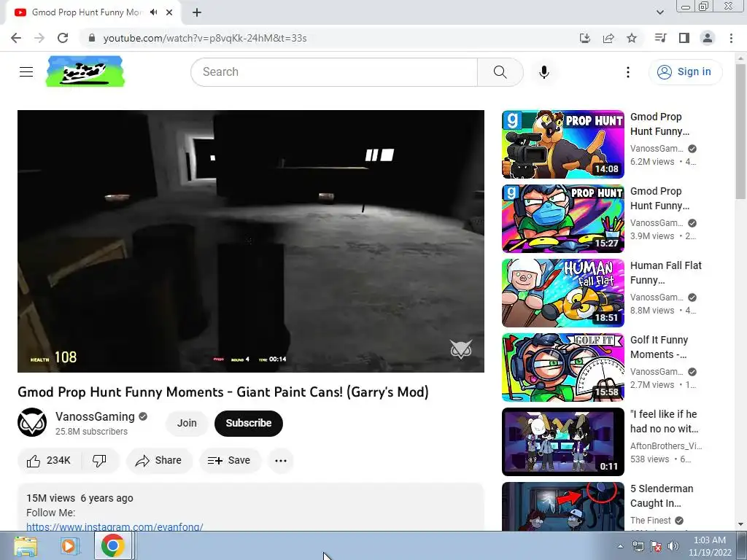Open the YouTube hamburger guide menu
The height and width of the screenshot is (560, 747).
click(x=26, y=72)
